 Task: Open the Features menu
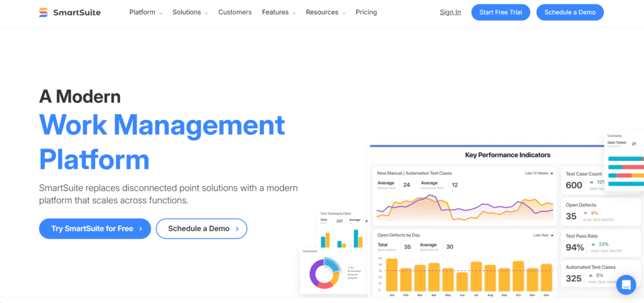[275, 13]
